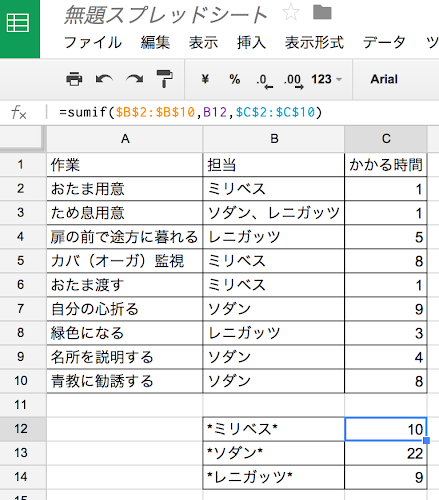Screen dimensions: 439x500
Task: Select the *レニガッツ* criteria cell
Action: tap(274, 477)
